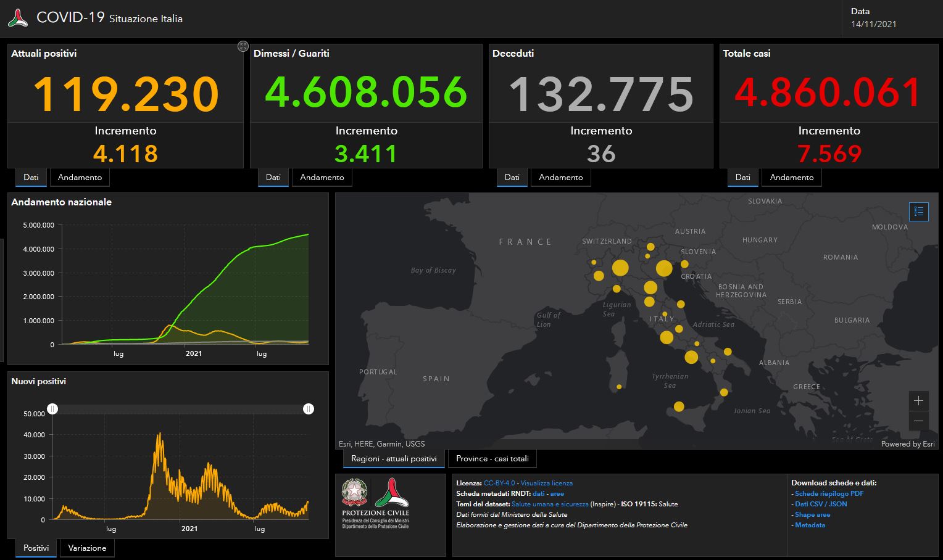Screen dimensions: 943x560
Task: Select the Positivi tab
Action: 35,548
